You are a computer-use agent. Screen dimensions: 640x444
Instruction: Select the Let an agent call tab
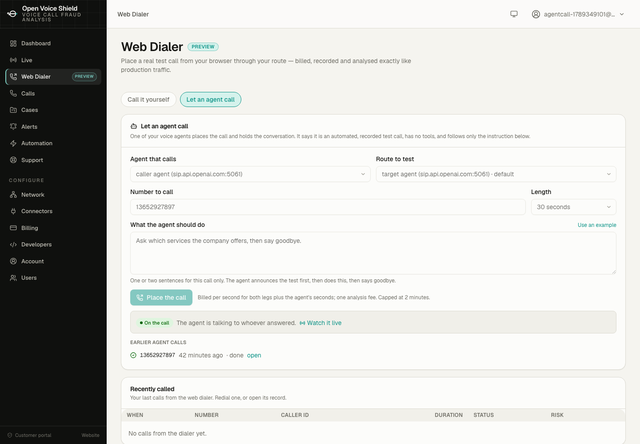211,100
